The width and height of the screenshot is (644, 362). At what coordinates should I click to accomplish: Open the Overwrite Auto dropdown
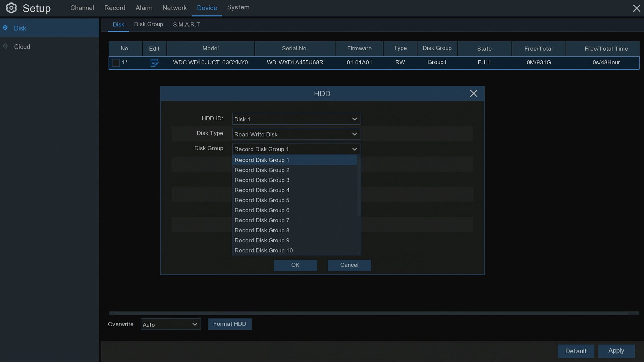click(170, 324)
